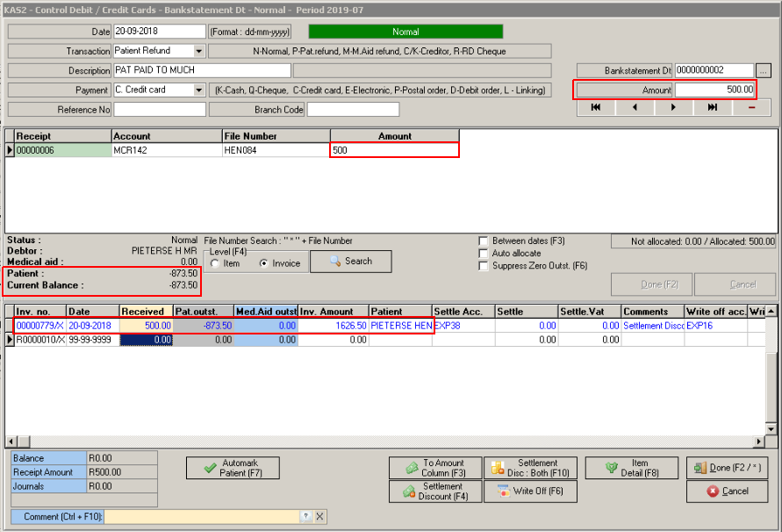The height and width of the screenshot is (532, 782).
Task: Click into the Reference No field
Action: tap(160, 110)
